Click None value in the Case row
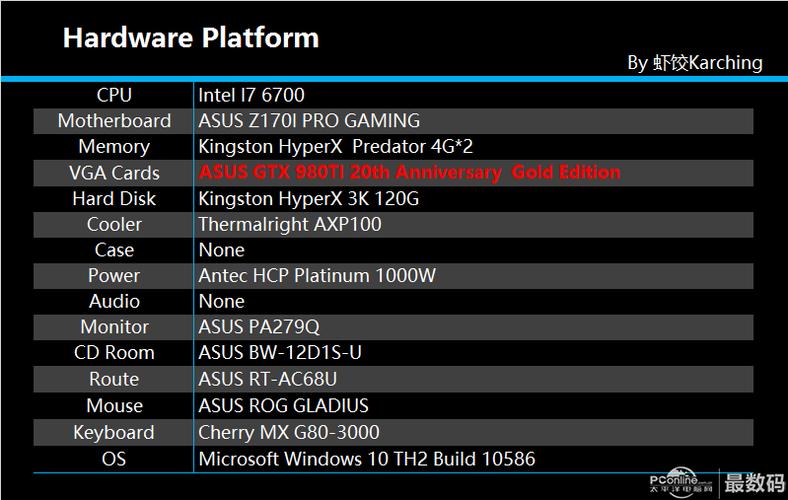Screen dimensions: 788x500 pos(222,250)
